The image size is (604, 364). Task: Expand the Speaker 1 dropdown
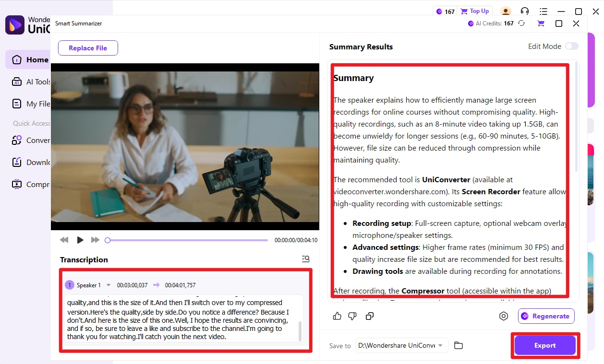108,284
